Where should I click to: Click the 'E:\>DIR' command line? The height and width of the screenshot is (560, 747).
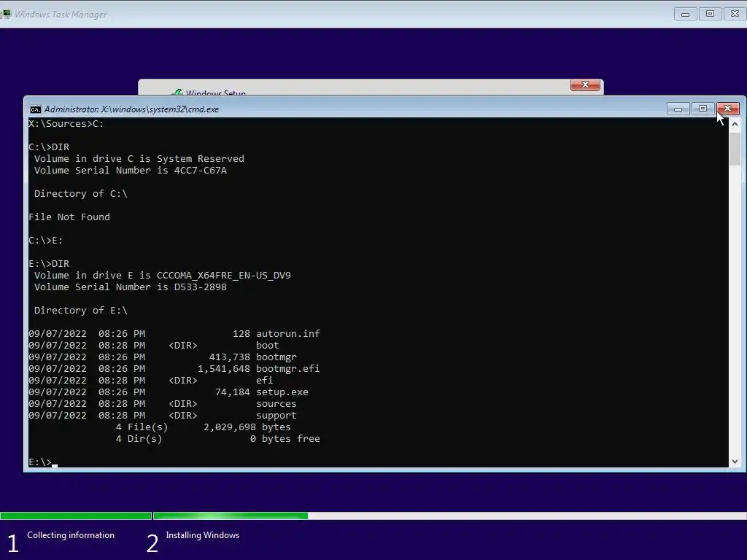[x=49, y=264]
